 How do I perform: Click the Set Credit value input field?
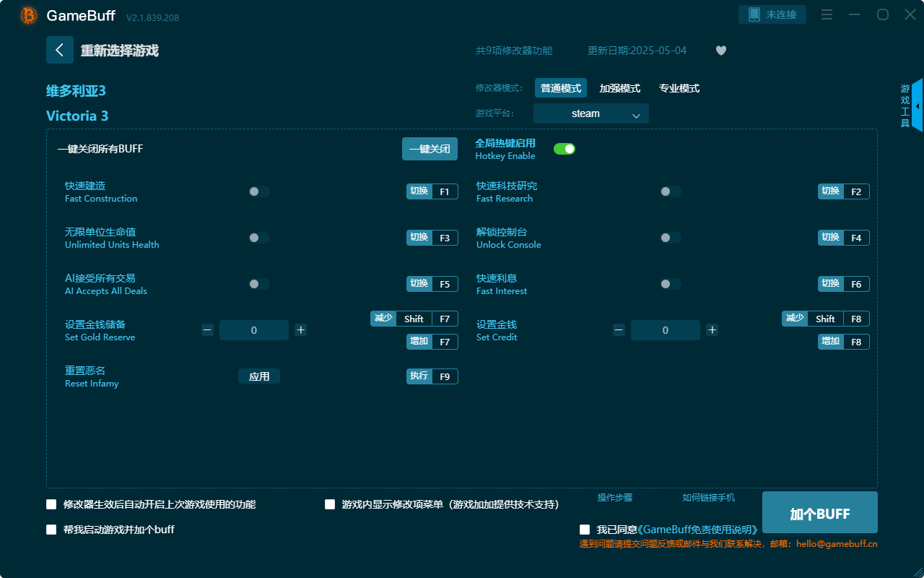[x=665, y=329]
